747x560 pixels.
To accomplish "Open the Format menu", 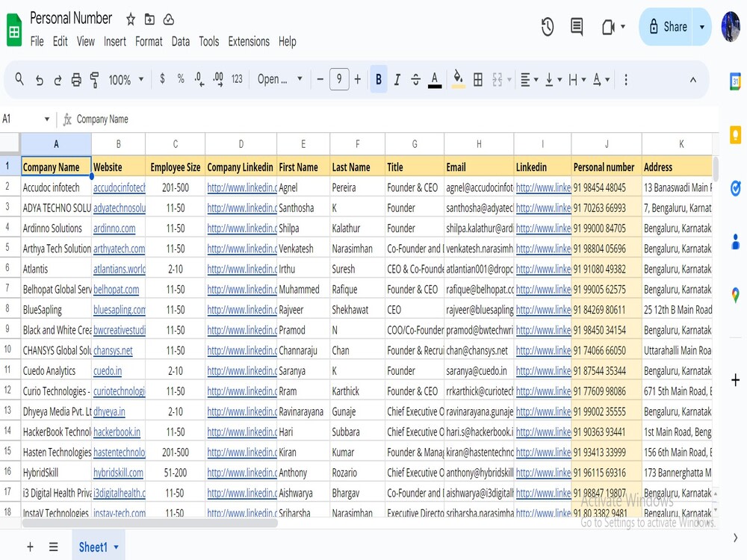I will [149, 42].
